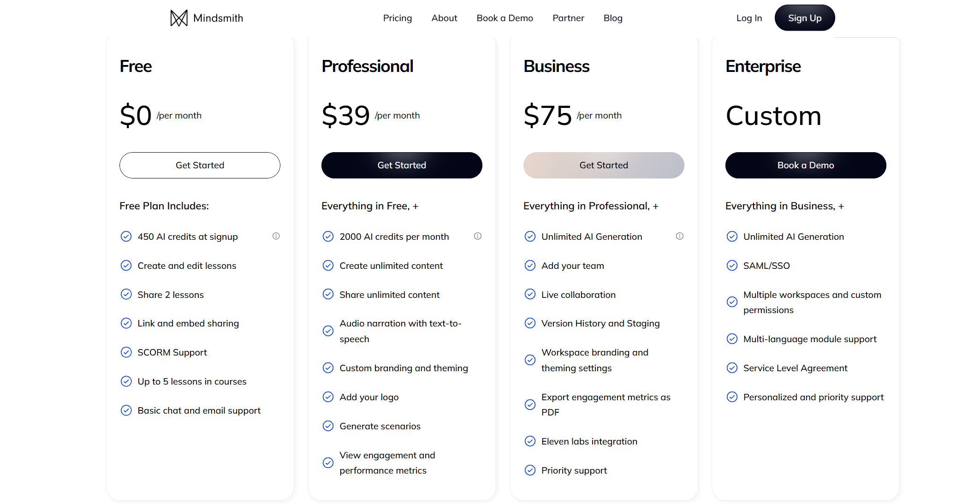The width and height of the screenshot is (980, 504).
Task: Click checkmark icon beside Share 2 lessons
Action: pyautogui.click(x=126, y=294)
